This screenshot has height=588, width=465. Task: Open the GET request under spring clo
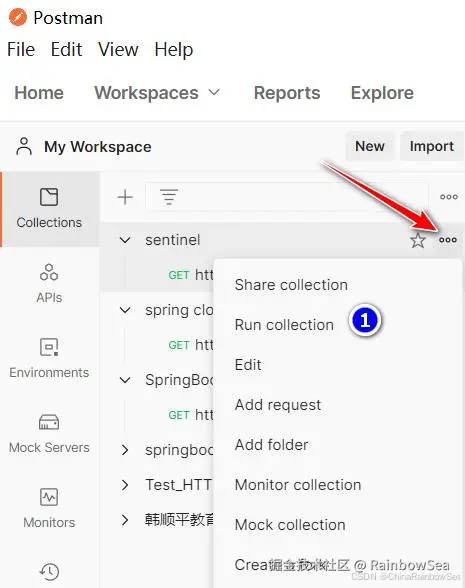(x=191, y=345)
